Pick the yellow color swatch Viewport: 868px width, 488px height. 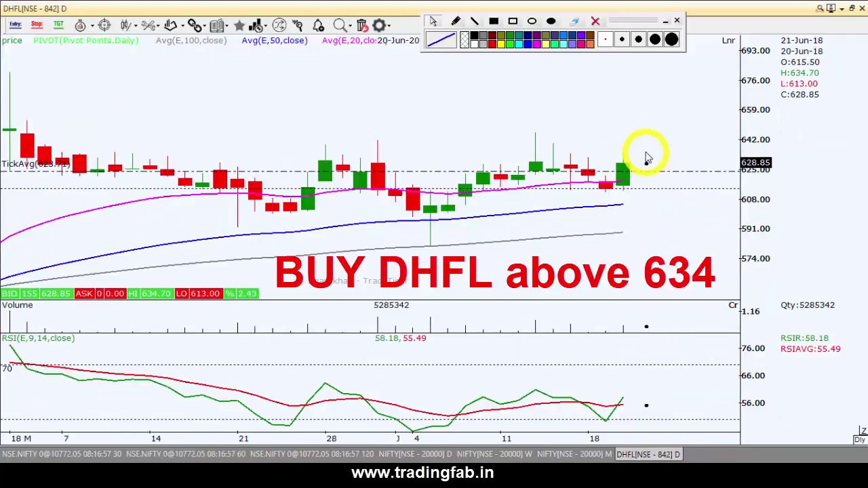501,44
